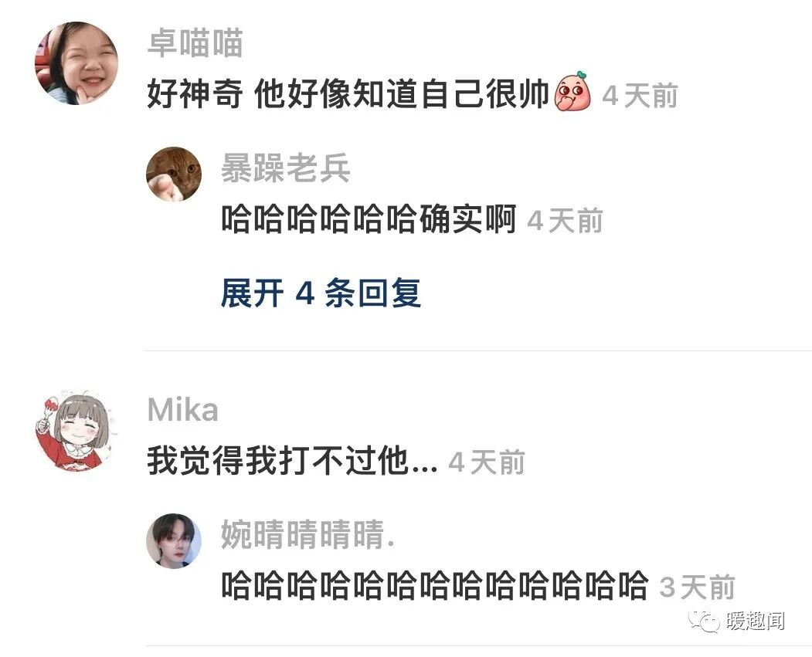This screenshot has width=812, height=657.
Task: Click 3天前 timestamp on last reply
Action: tap(698, 588)
